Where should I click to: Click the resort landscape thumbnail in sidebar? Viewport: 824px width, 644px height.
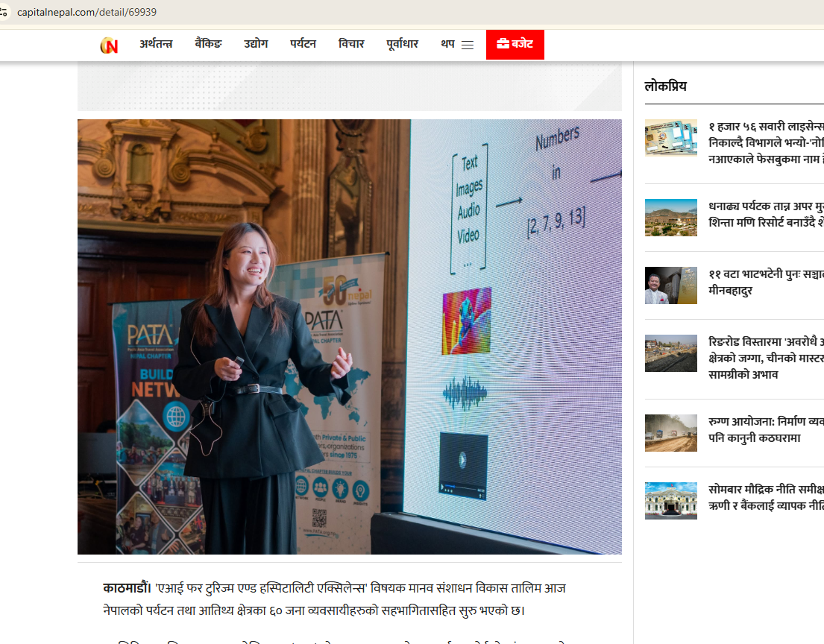tap(670, 217)
